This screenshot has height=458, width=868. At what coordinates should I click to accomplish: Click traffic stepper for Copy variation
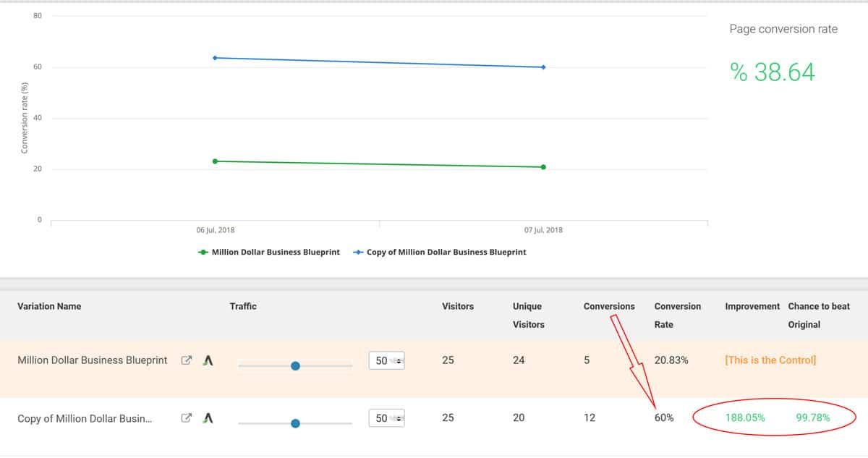pyautogui.click(x=398, y=417)
